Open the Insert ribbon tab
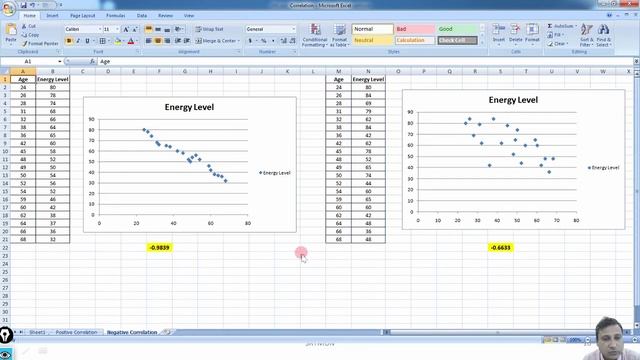This screenshot has width=640, height=360. (52, 16)
